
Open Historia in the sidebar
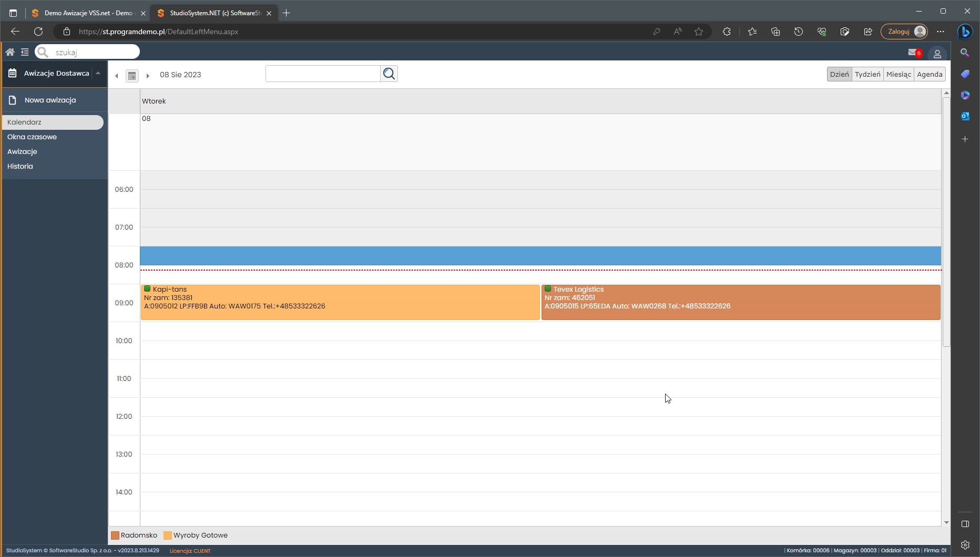point(20,166)
